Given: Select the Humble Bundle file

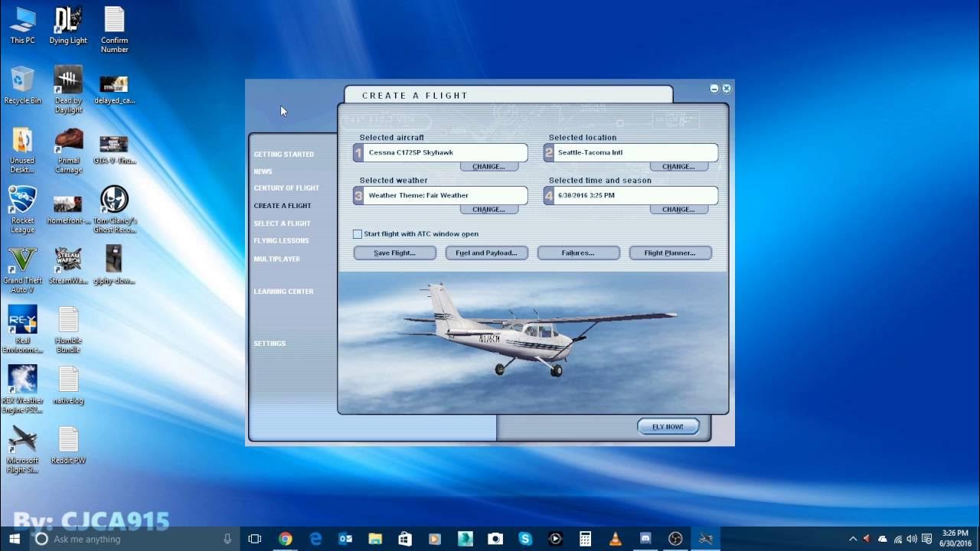Looking at the screenshot, I should tap(68, 329).
